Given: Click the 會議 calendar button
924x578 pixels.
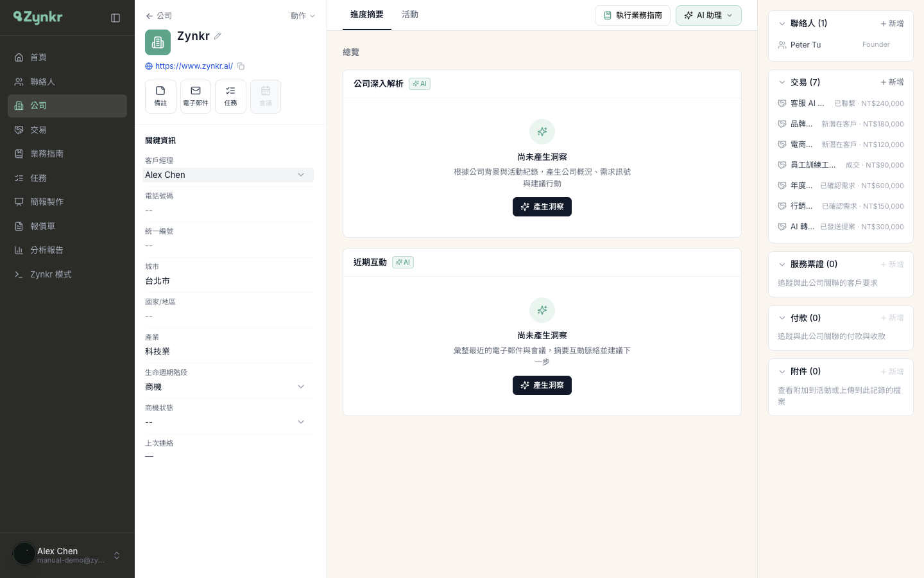Looking at the screenshot, I should 266,96.
